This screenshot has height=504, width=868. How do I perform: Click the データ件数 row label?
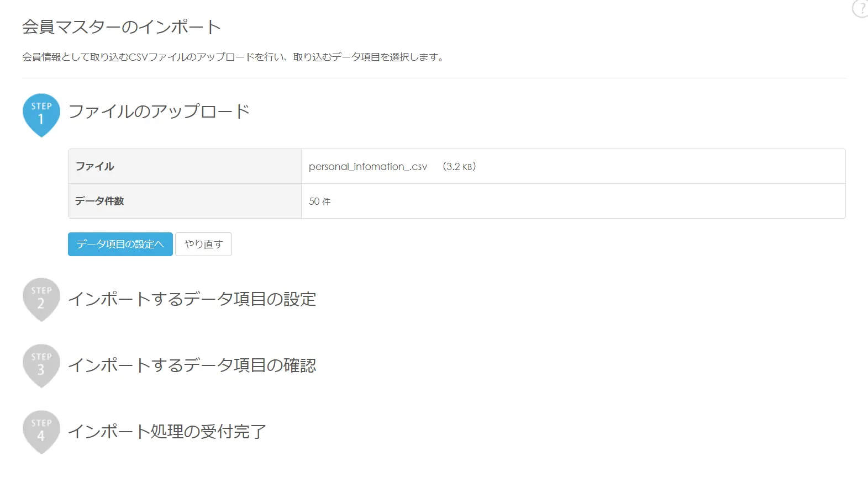coord(99,201)
